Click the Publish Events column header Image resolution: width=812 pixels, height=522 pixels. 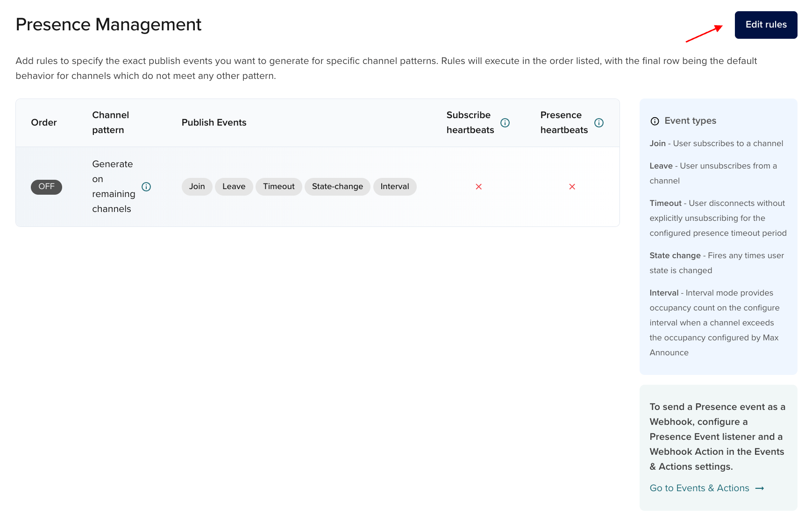point(214,122)
